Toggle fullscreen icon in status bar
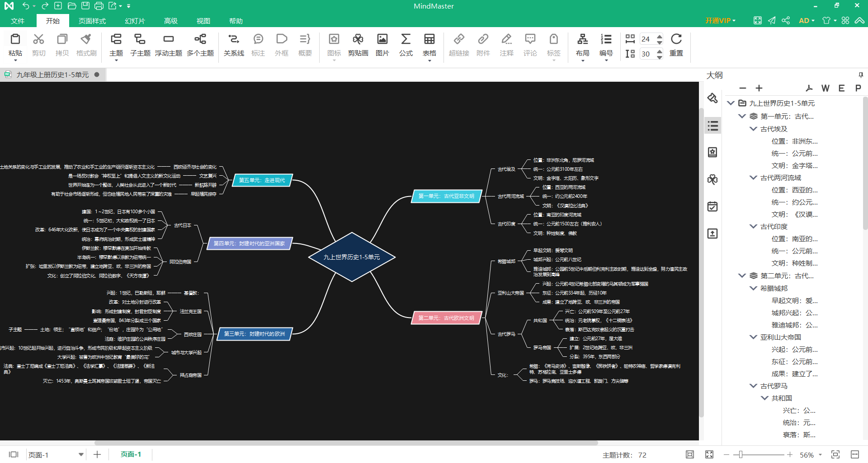Screen dimensions: 868x463 [x=709, y=454]
